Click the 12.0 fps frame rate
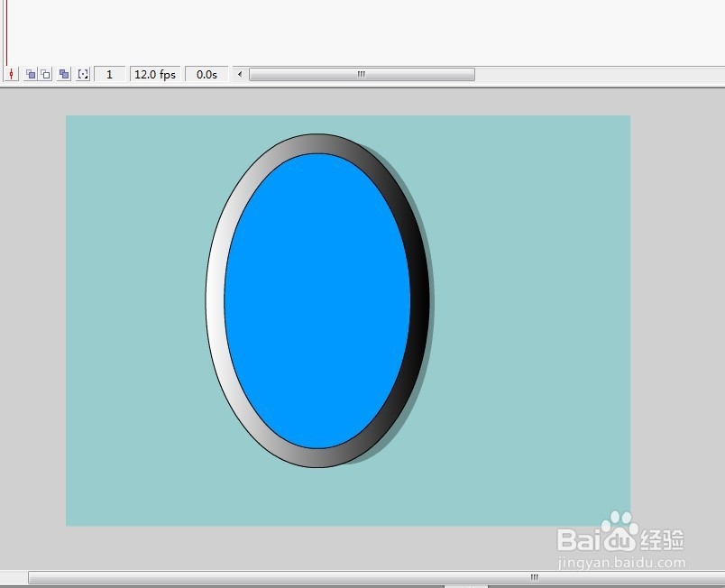Image resolution: width=725 pixels, height=588 pixels. coord(155,75)
